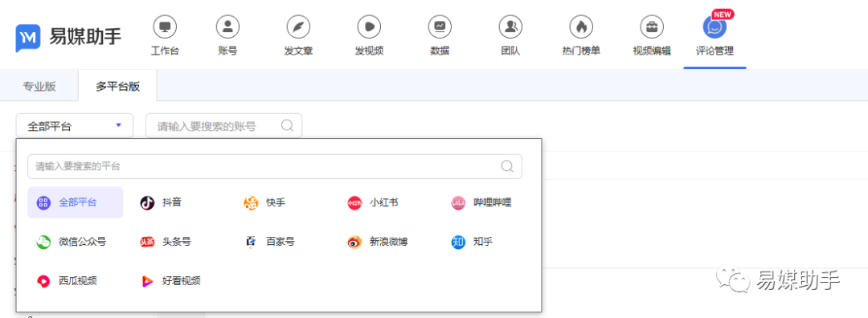Screen dimensions: 868x318
Task: Open the 评论管理 chat bubble icon
Action: pos(714,27)
